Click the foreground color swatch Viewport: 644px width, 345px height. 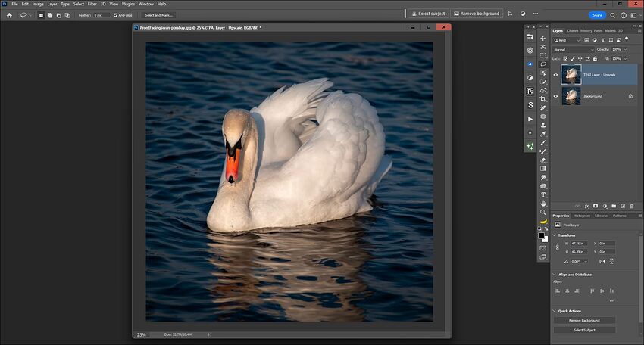[x=541, y=235]
